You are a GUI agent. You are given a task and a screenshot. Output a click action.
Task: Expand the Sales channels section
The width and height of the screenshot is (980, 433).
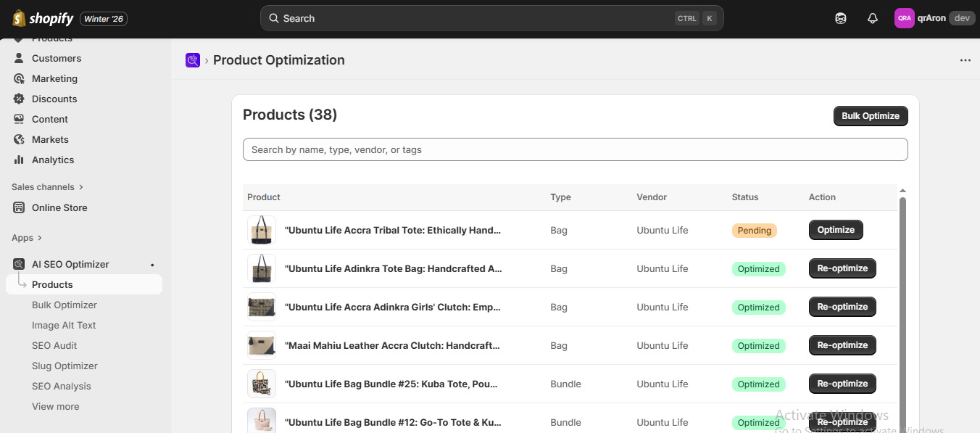(48, 186)
